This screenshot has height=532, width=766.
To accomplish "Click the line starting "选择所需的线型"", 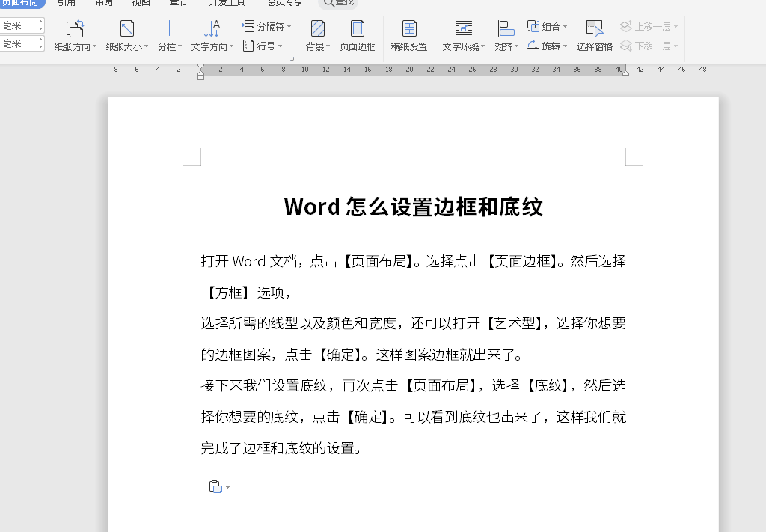I will click(413, 323).
